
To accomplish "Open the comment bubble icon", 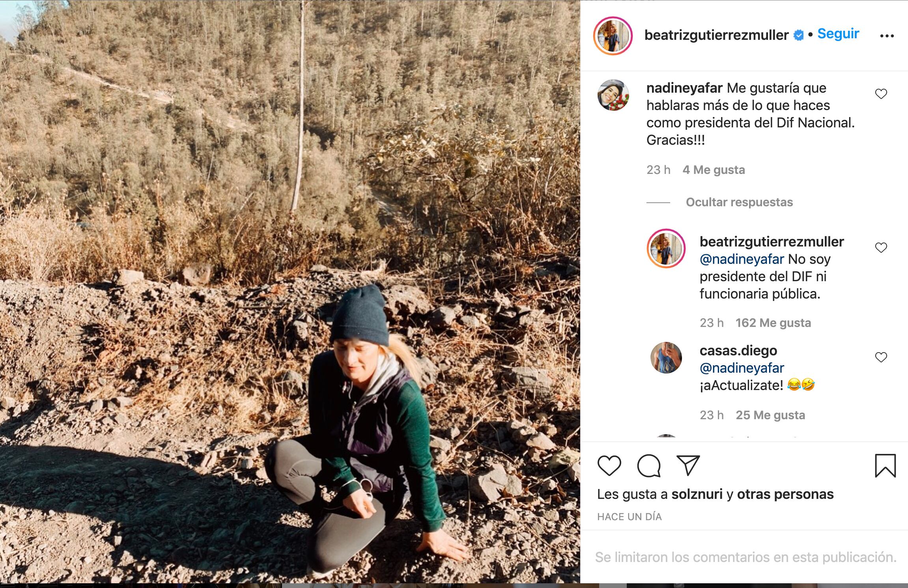I will tap(648, 465).
